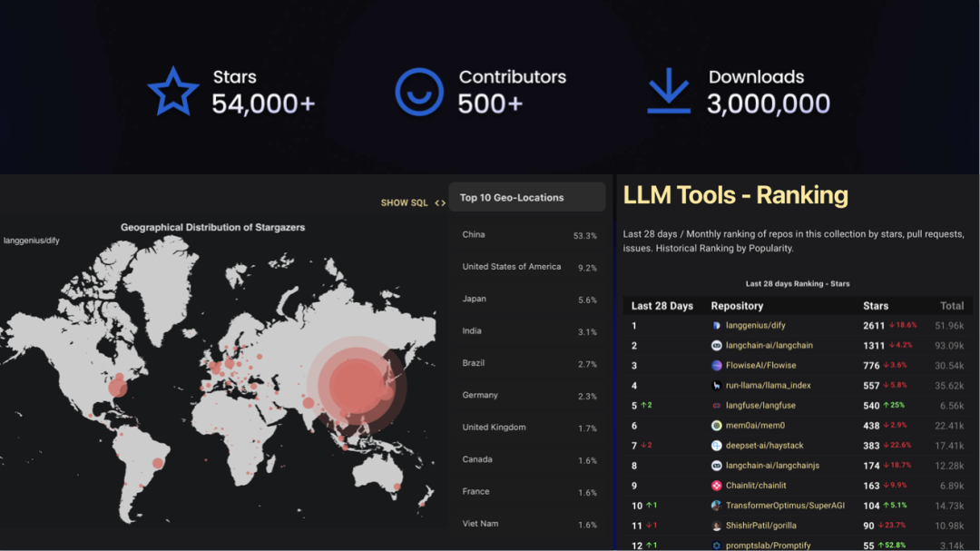Sort by the Total column header
Viewport: 980px width, 551px height.
coord(952,306)
